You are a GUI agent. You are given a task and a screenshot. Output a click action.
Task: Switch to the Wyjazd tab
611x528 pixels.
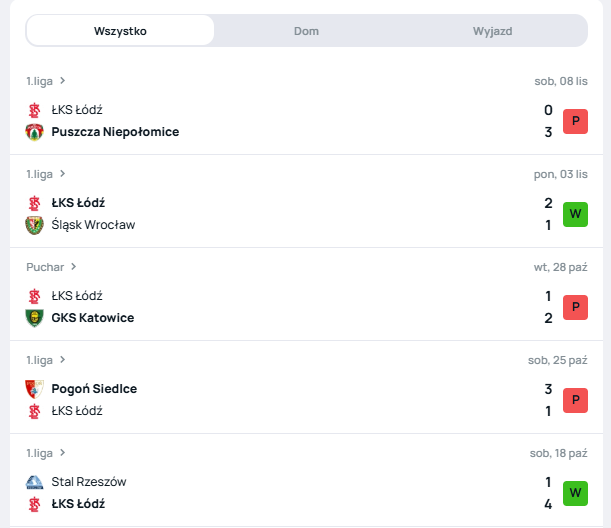point(492,31)
